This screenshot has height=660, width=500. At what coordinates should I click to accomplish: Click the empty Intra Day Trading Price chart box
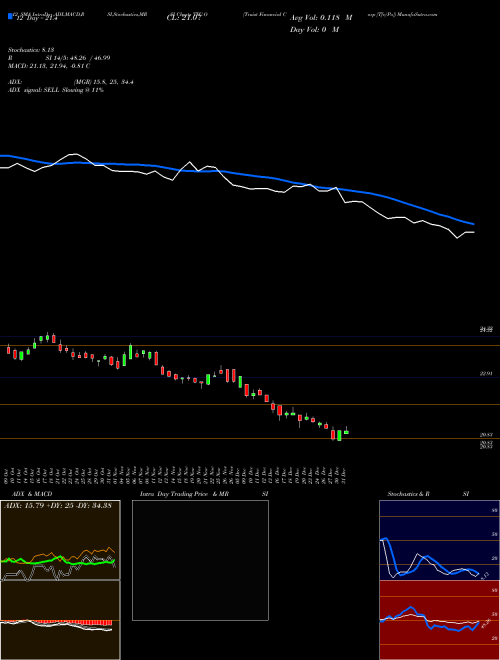200,560
